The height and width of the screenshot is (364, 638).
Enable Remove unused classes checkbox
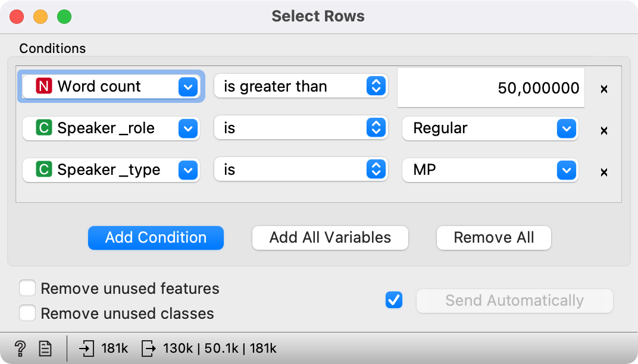point(27,313)
